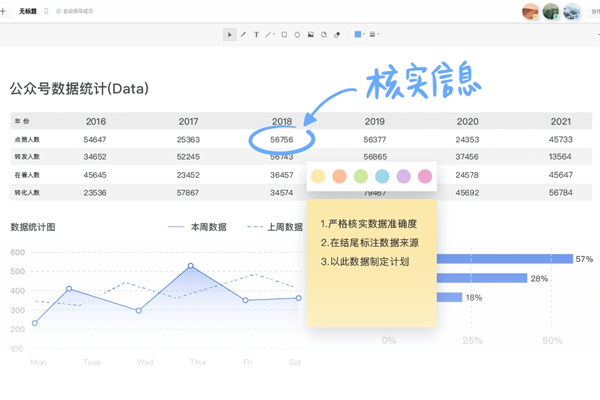Activate the eraser tool
The height and width of the screenshot is (400, 600).
point(338,34)
